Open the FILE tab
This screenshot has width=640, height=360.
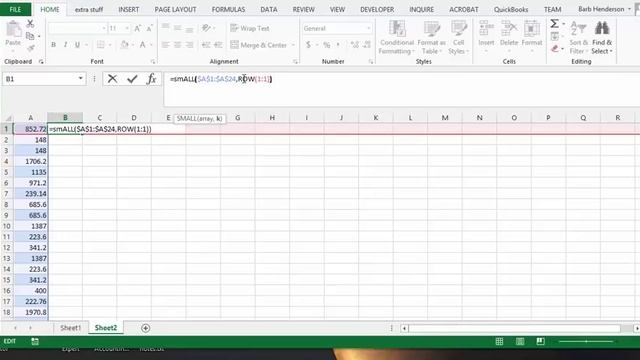15,9
